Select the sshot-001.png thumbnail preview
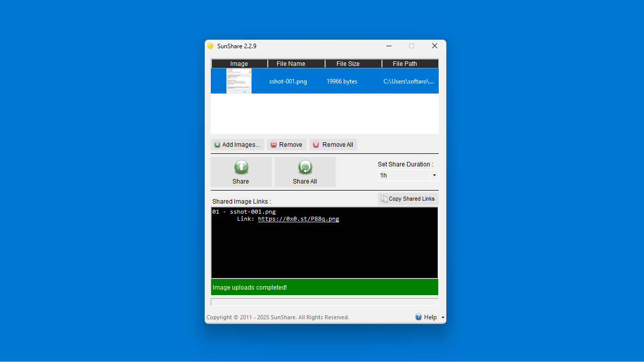 tap(238, 81)
